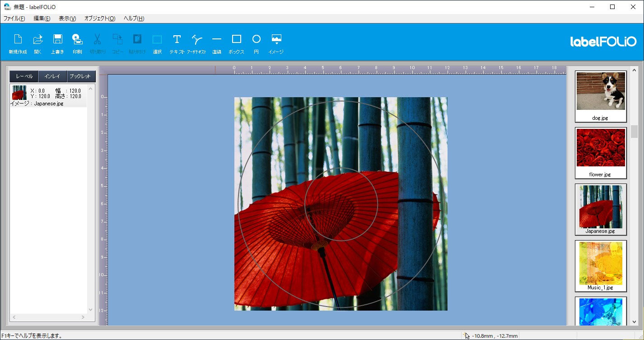Viewport: 644px width, 340px height.
Task: Click the image gallery scroll down arrow
Action: [634, 321]
